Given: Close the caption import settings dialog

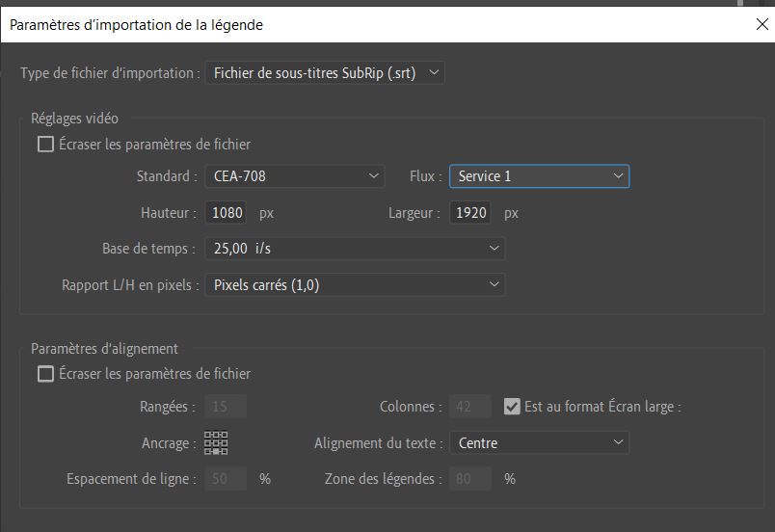Looking at the screenshot, I should tap(762, 25).
